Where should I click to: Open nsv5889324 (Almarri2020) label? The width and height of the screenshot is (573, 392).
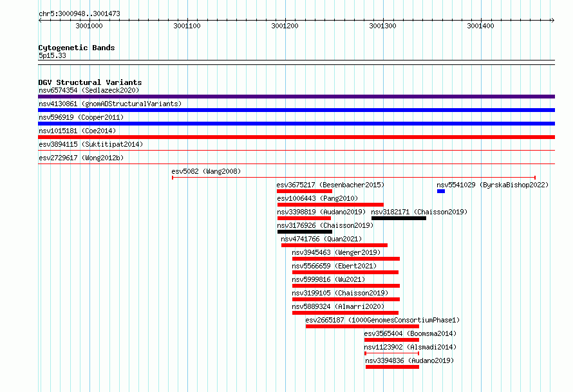point(338,306)
